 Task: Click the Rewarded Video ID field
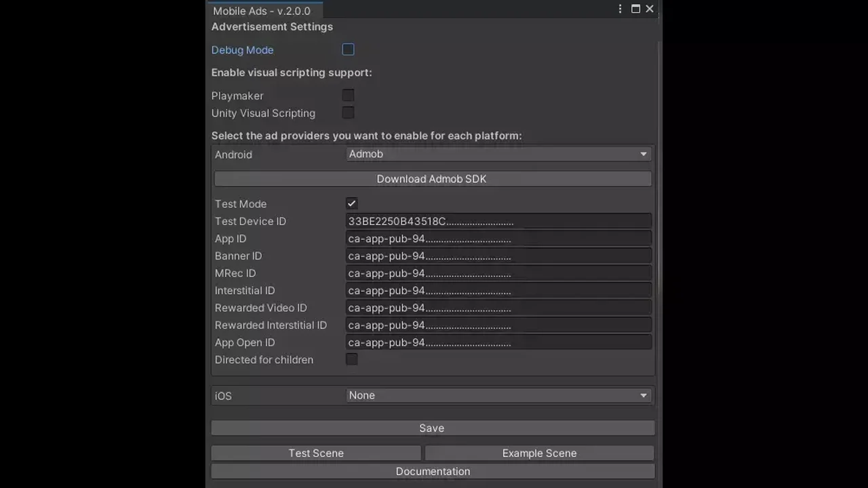pos(498,308)
